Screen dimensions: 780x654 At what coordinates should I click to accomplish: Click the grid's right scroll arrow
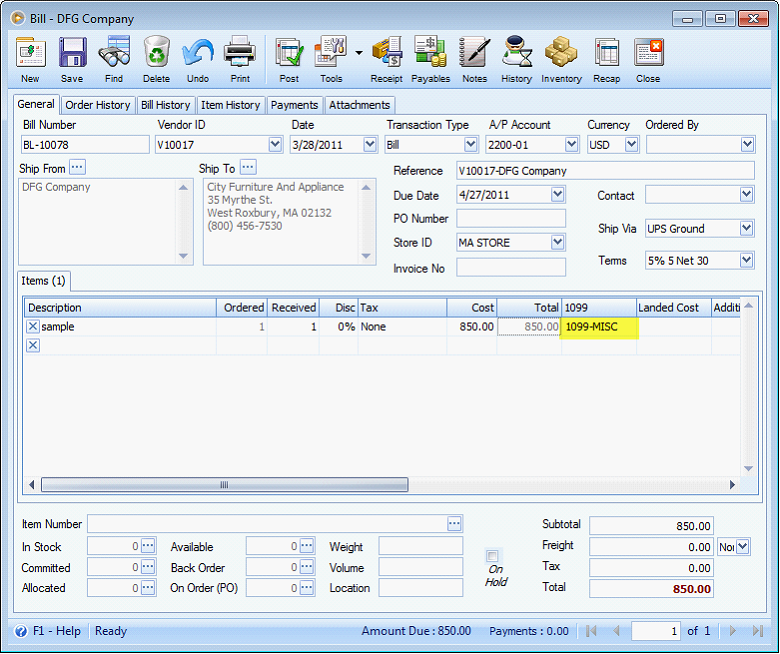(732, 484)
